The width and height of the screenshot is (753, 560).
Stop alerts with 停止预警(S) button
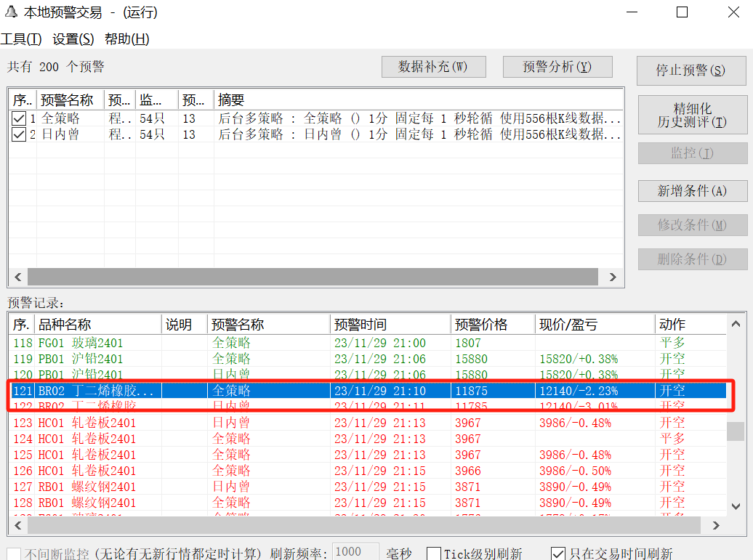[691, 70]
